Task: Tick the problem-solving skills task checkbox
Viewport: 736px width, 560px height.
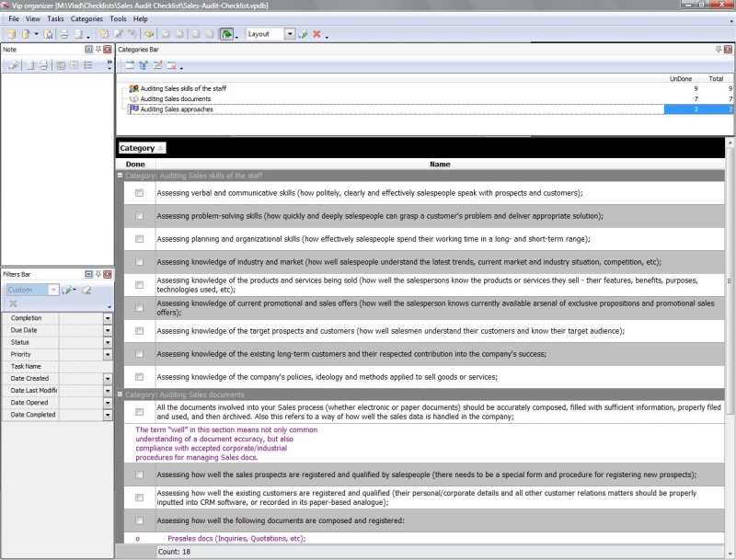Action: tap(139, 216)
